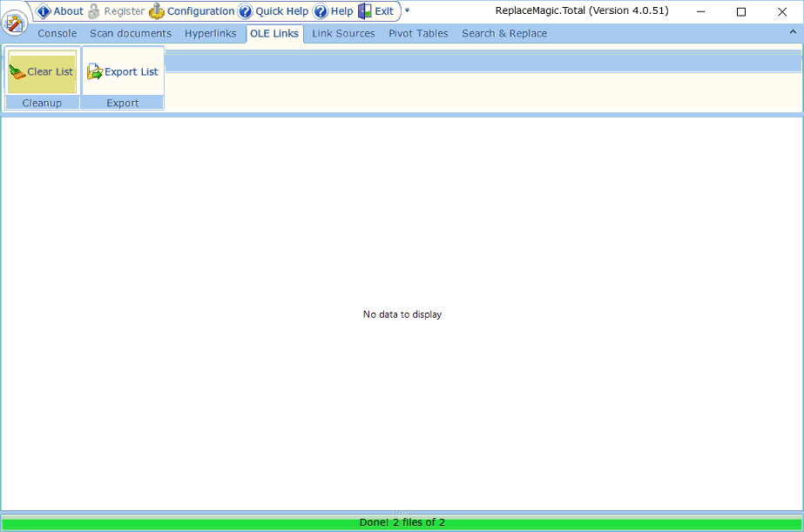Open Configuration settings
Viewport: 804px width, 532px height.
(192, 11)
